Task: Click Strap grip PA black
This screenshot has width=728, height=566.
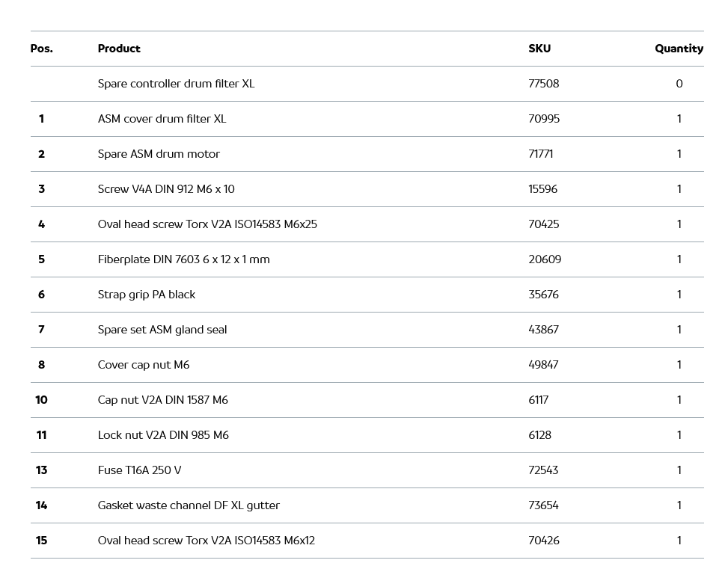Action: [x=146, y=295]
